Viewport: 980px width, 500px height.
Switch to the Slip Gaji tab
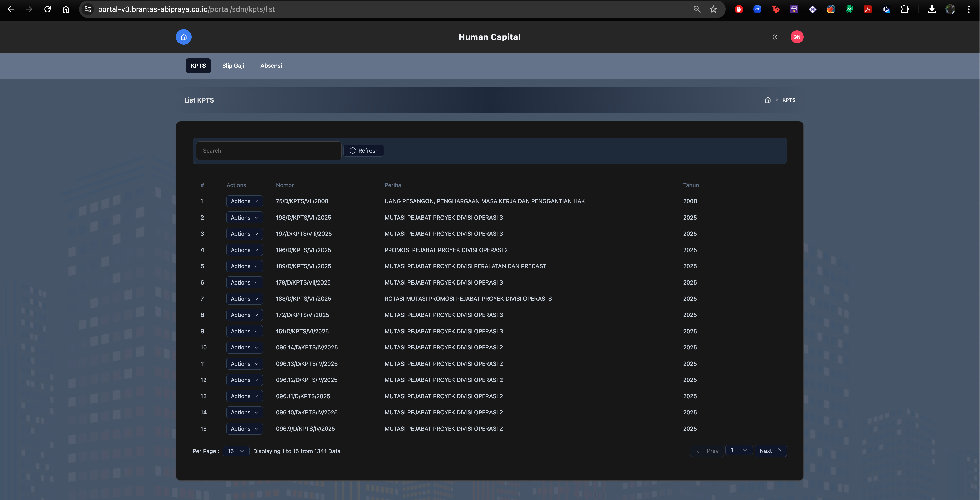click(x=233, y=65)
